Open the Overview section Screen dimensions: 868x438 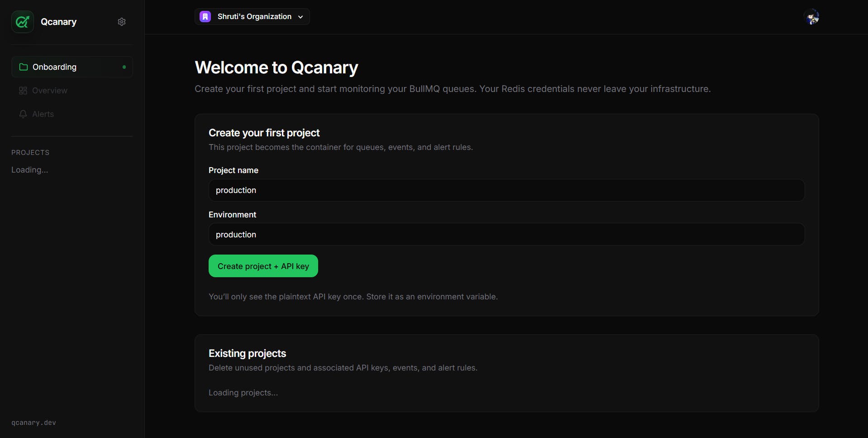click(72, 91)
